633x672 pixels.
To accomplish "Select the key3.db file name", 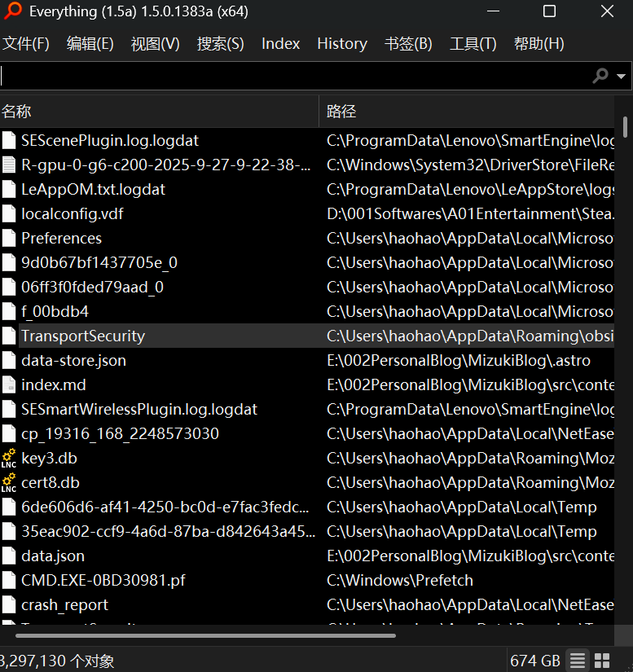I will click(49, 458).
